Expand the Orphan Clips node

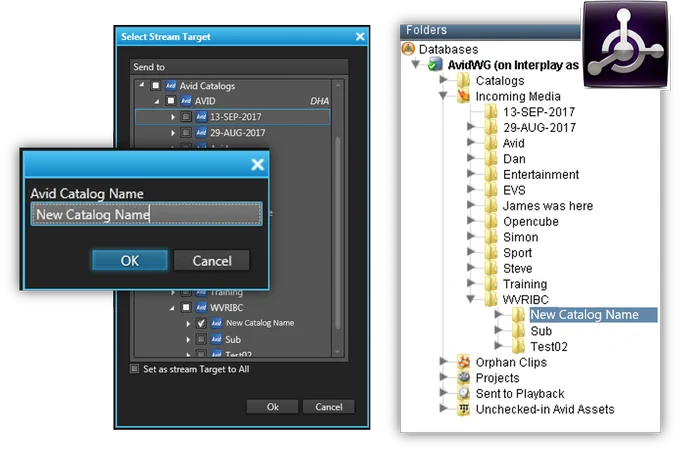click(x=443, y=360)
